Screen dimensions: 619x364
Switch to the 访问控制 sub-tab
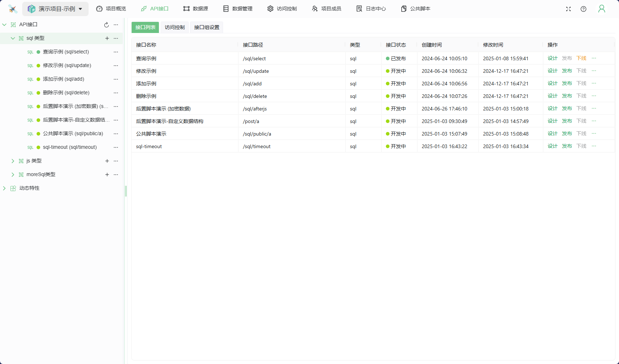175,27
